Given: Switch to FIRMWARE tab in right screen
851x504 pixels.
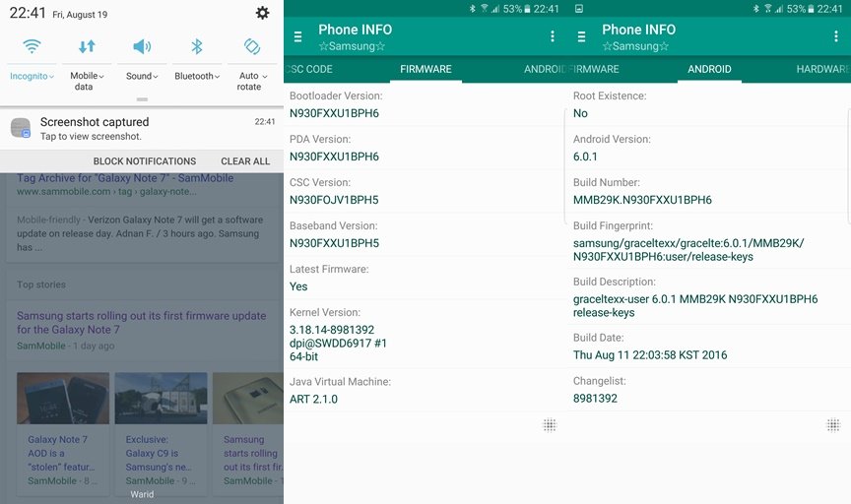Looking at the screenshot, I should (593, 69).
